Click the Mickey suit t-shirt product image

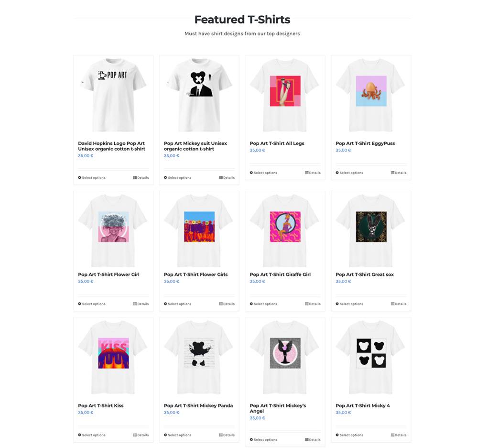coord(199,95)
